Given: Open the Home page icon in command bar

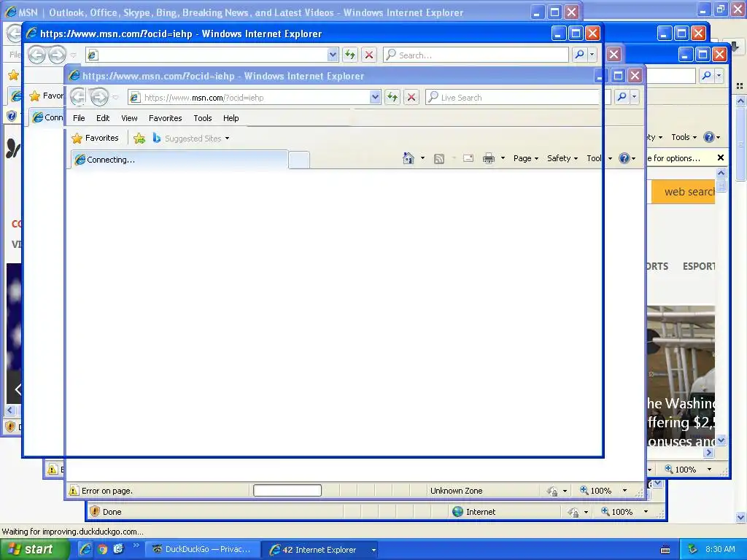Looking at the screenshot, I should [409, 158].
